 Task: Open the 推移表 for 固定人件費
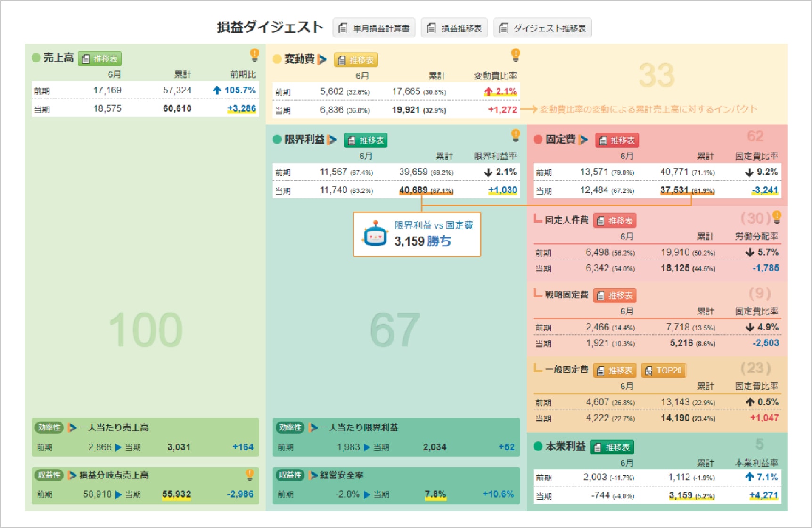(615, 221)
